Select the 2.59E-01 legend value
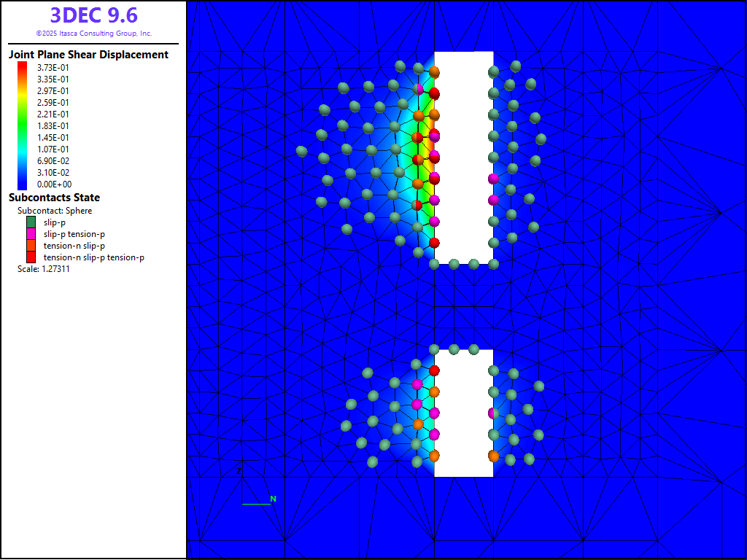The image size is (747, 560). pyautogui.click(x=53, y=102)
